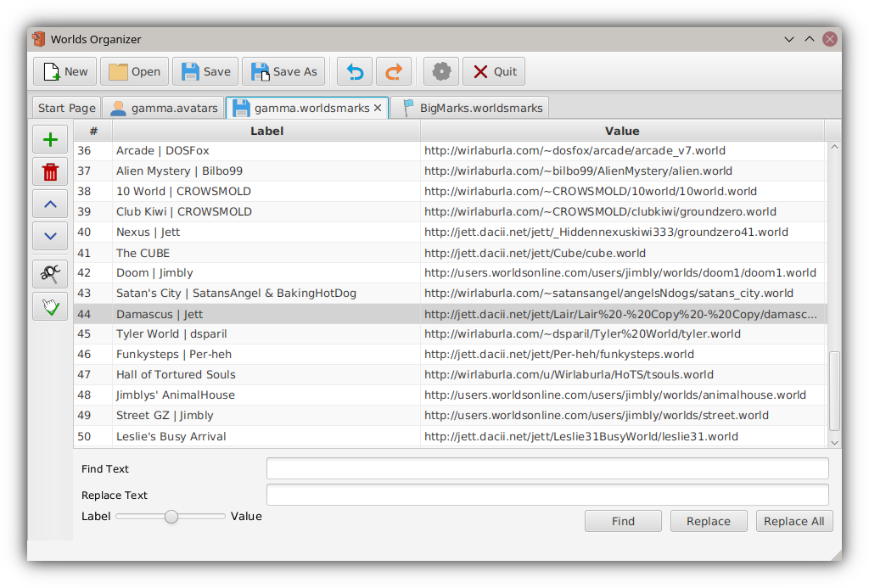This screenshot has height=588, width=869.
Task: Redo the last undone action
Action: [x=394, y=72]
